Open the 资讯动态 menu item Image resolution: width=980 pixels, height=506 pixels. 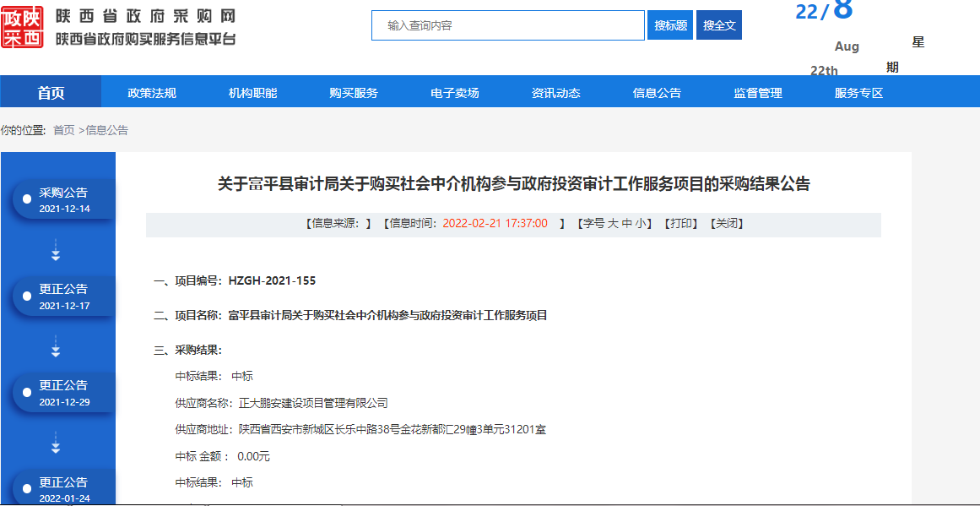556,93
